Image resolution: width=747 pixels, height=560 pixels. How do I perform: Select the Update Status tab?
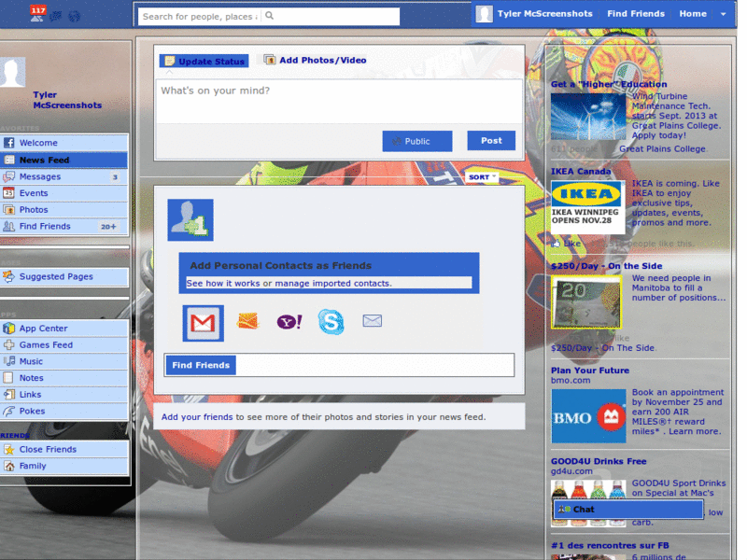coord(204,61)
